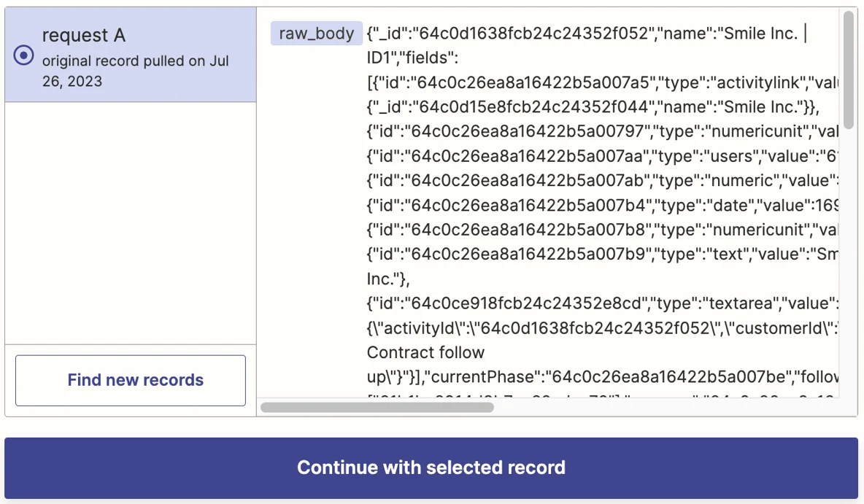Click the original record pulled date text
This screenshot has width=864, height=504.
[x=135, y=71]
